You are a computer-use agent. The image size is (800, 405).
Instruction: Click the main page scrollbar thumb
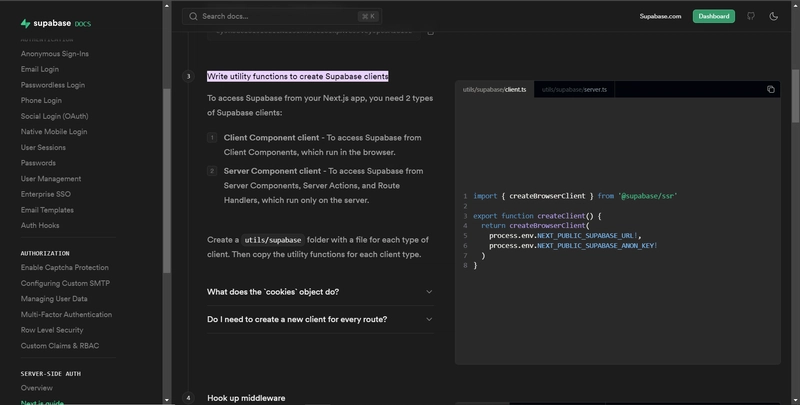(795, 96)
